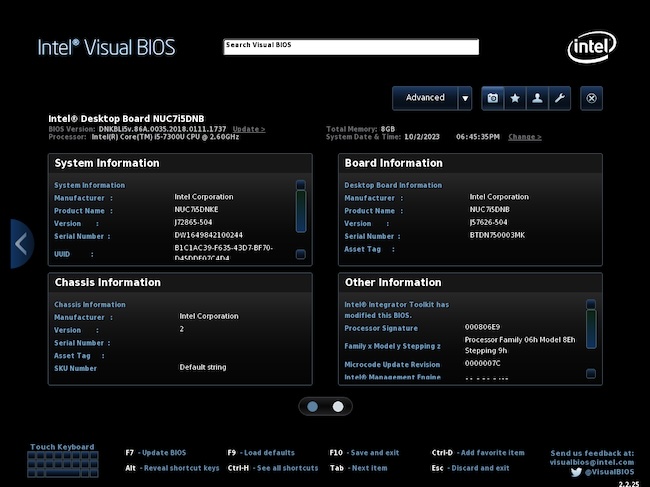Click the Chassis Information panel header

click(180, 283)
